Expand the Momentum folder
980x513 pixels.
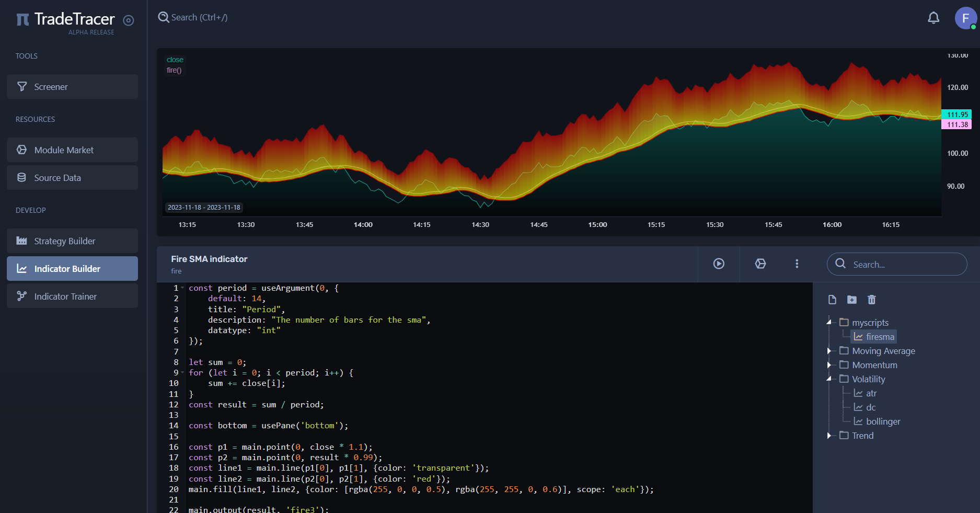[829, 364]
